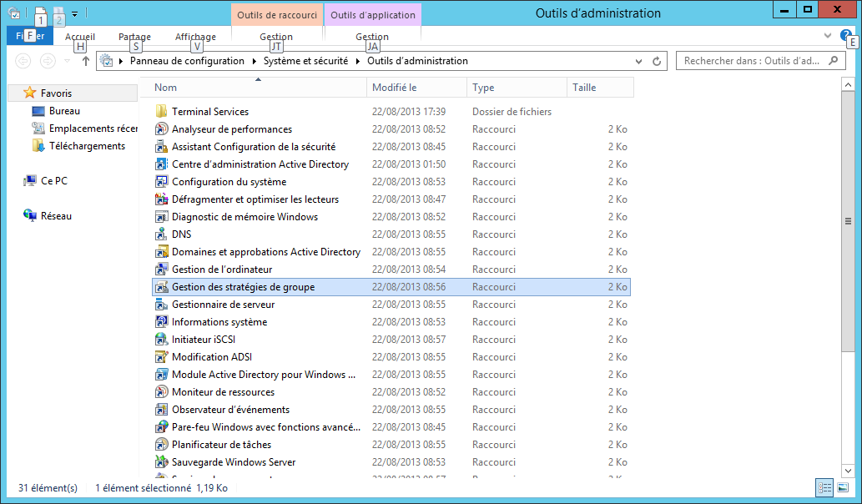
Task: Open the Accueil ribbon tab
Action: [80, 36]
